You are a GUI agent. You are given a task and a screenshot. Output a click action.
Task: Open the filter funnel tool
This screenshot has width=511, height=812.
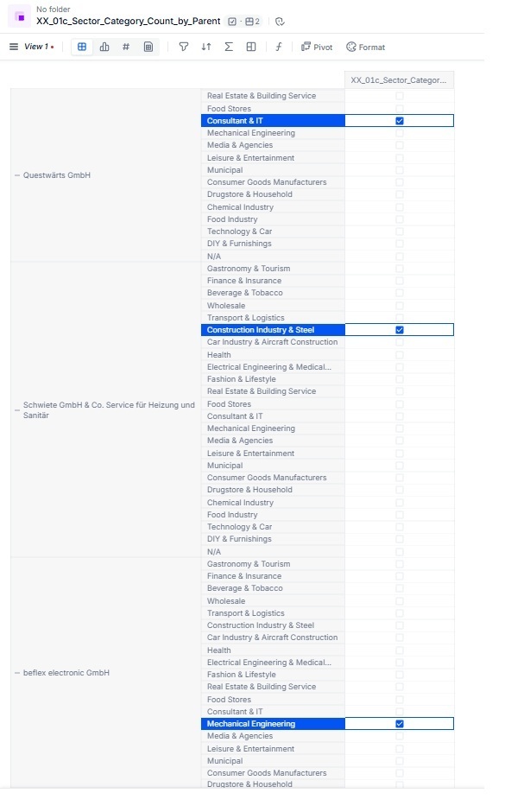[184, 48]
